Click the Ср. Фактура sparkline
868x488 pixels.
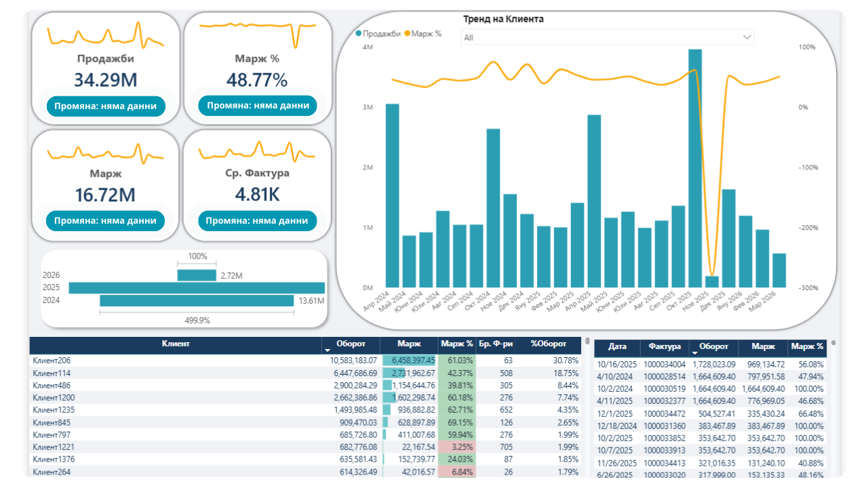pyautogui.click(x=258, y=151)
